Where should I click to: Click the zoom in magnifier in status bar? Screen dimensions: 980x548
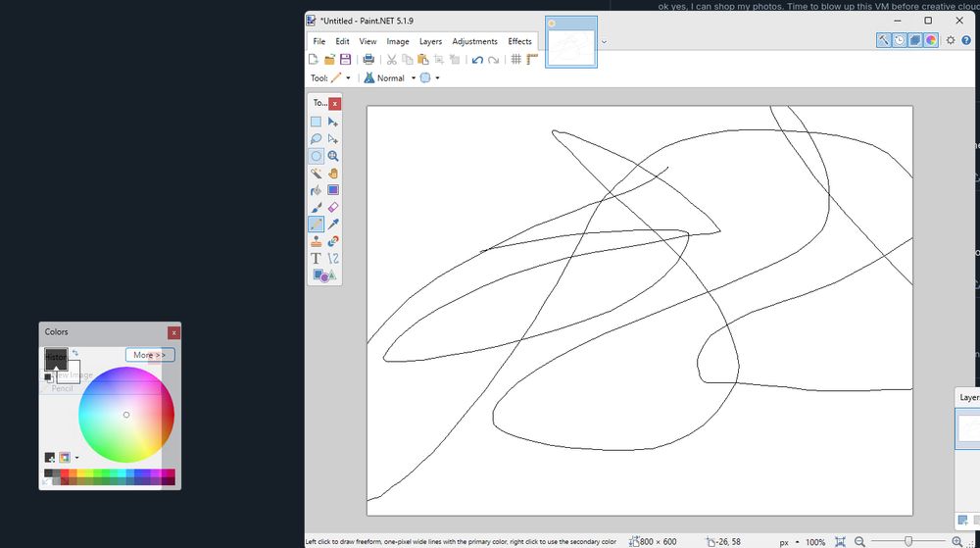click(x=956, y=542)
